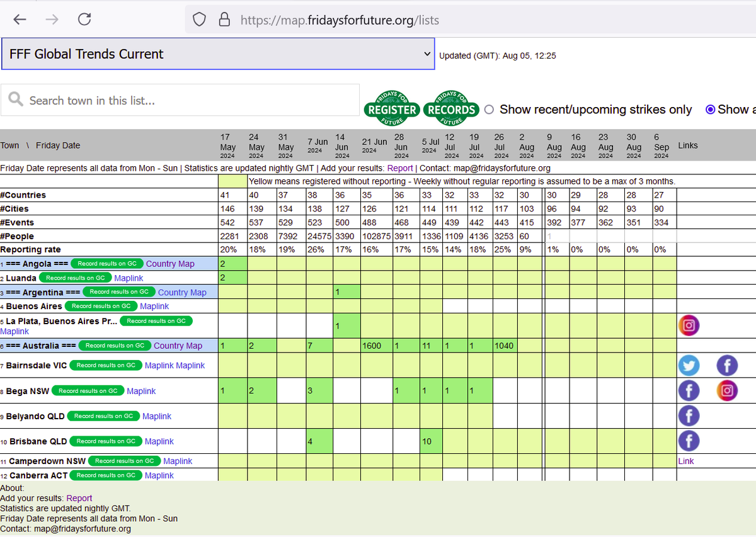Viewport: 756px width, 537px height.
Task: Open the Argentina Country Map link
Action: click(x=182, y=292)
